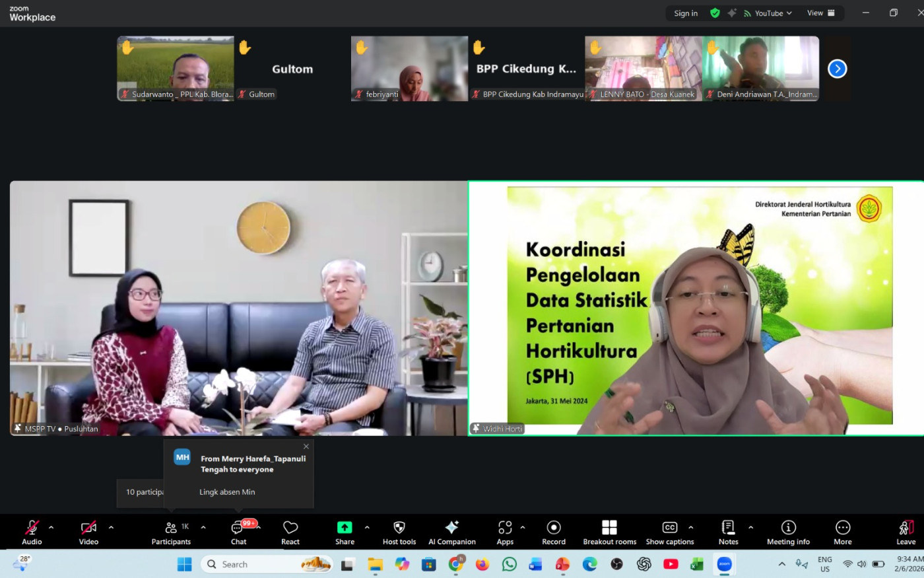Show Meeting info
The width and height of the screenshot is (924, 578).
pos(788,532)
